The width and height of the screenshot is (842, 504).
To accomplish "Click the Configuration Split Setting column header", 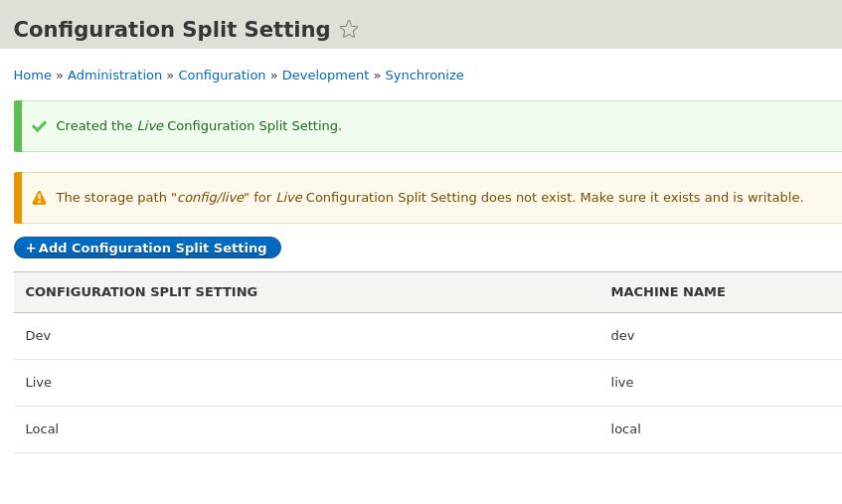I will (x=141, y=292).
